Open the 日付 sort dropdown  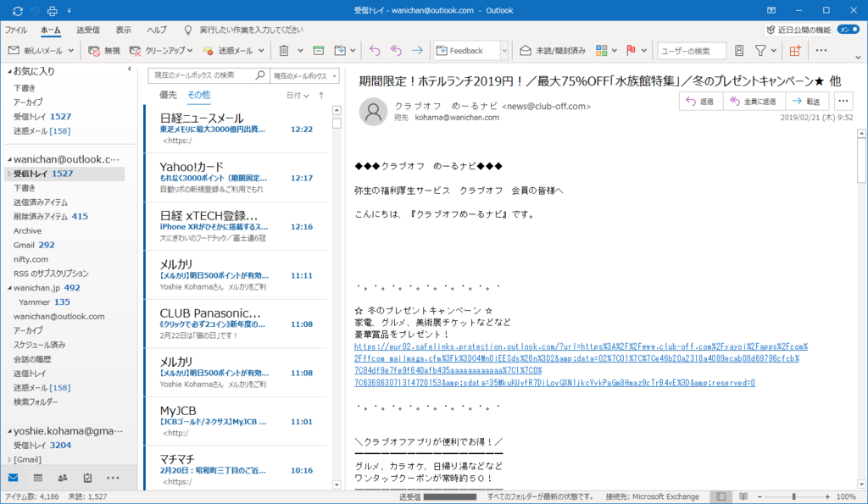(x=298, y=95)
